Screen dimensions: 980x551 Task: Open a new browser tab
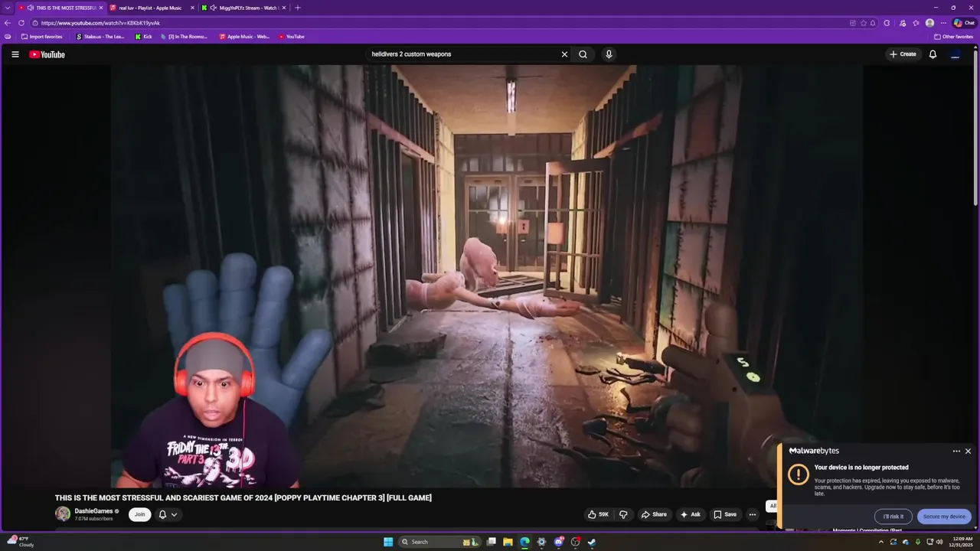click(x=298, y=8)
